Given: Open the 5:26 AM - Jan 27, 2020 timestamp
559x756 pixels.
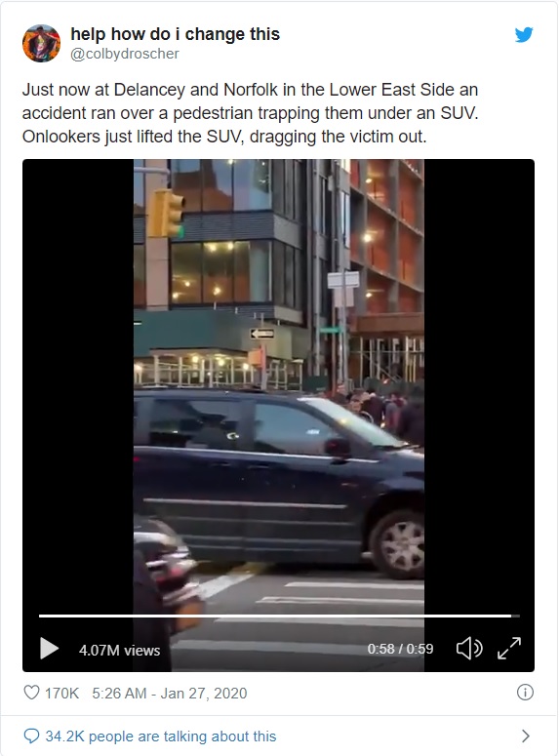Looking at the screenshot, I should (170, 693).
